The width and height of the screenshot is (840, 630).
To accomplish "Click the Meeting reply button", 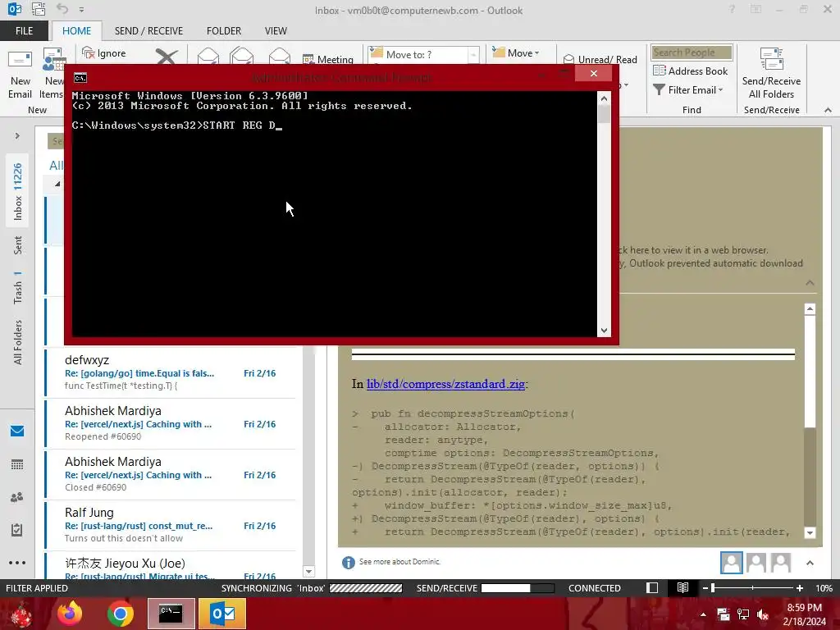I will (328, 59).
